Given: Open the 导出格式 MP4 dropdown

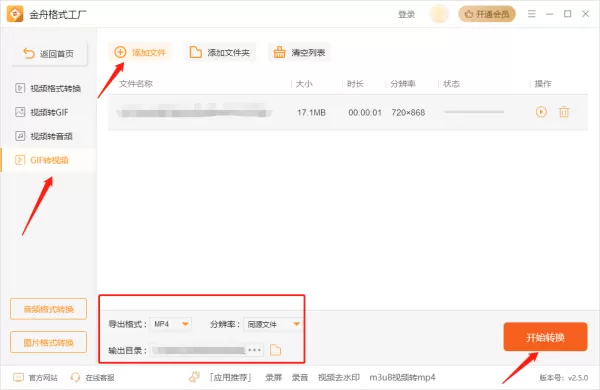Looking at the screenshot, I should [x=171, y=324].
